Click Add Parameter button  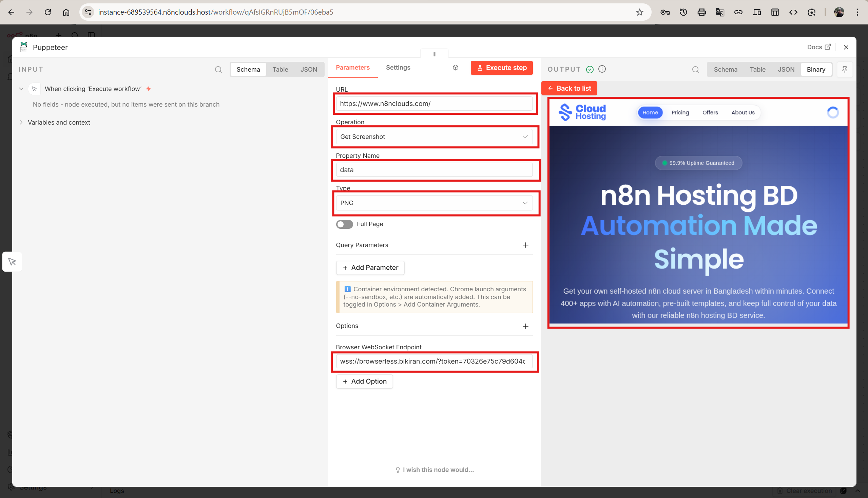[x=370, y=268]
